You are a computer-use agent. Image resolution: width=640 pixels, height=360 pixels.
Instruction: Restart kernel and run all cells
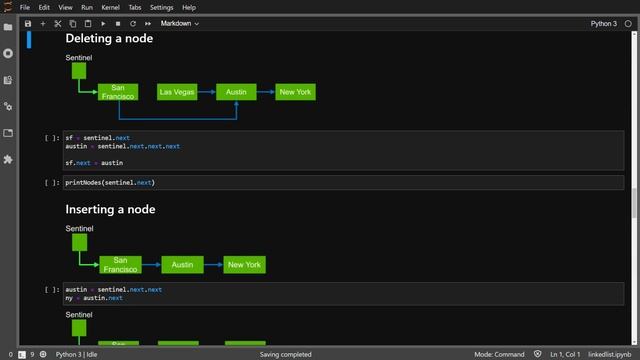pos(148,24)
